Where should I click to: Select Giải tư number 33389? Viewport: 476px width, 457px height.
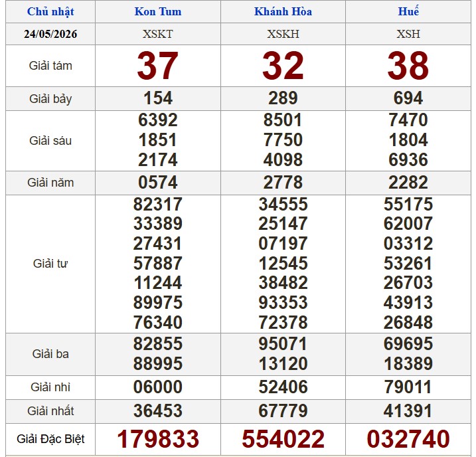click(158, 224)
